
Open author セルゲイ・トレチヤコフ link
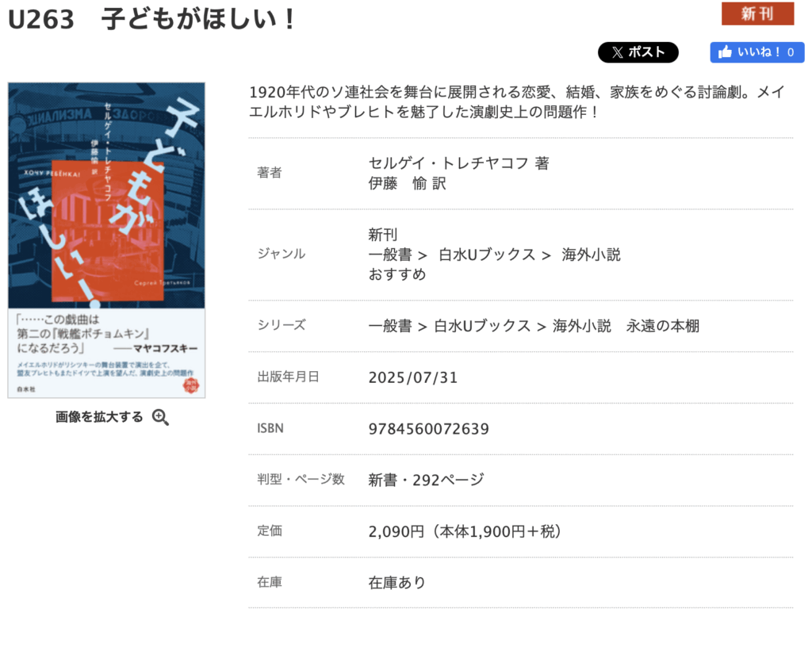[x=448, y=163]
